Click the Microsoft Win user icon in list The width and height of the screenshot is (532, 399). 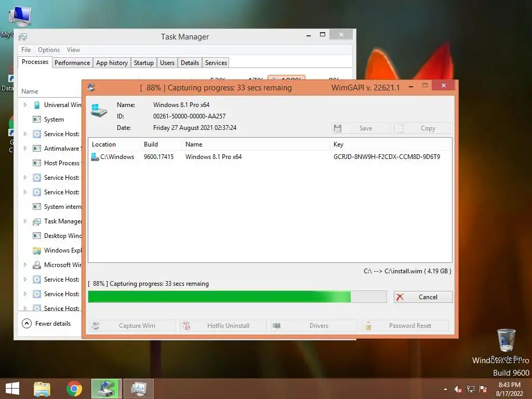[37, 264]
